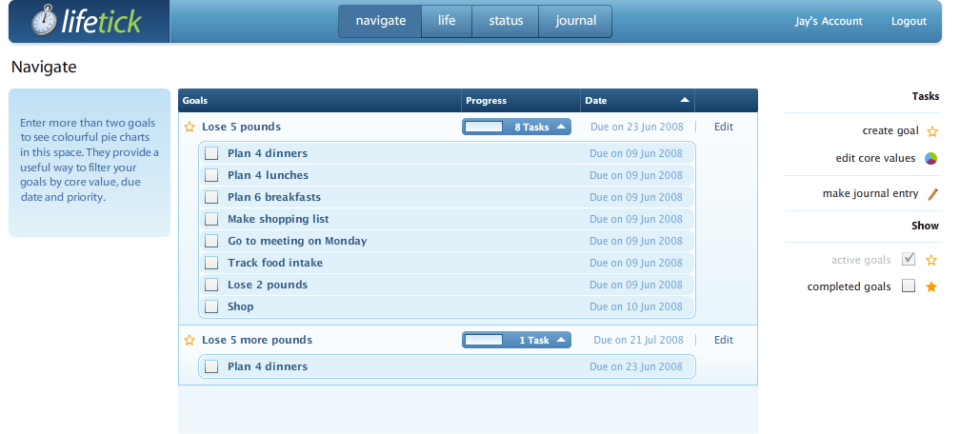Image resolution: width=980 pixels, height=434 pixels.
Task: Click the lifetick stopwatch logo
Action: [44, 20]
